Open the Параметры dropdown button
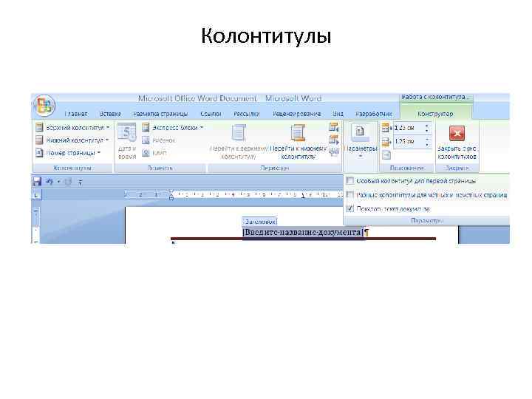The height and width of the screenshot is (399, 532). click(x=361, y=142)
